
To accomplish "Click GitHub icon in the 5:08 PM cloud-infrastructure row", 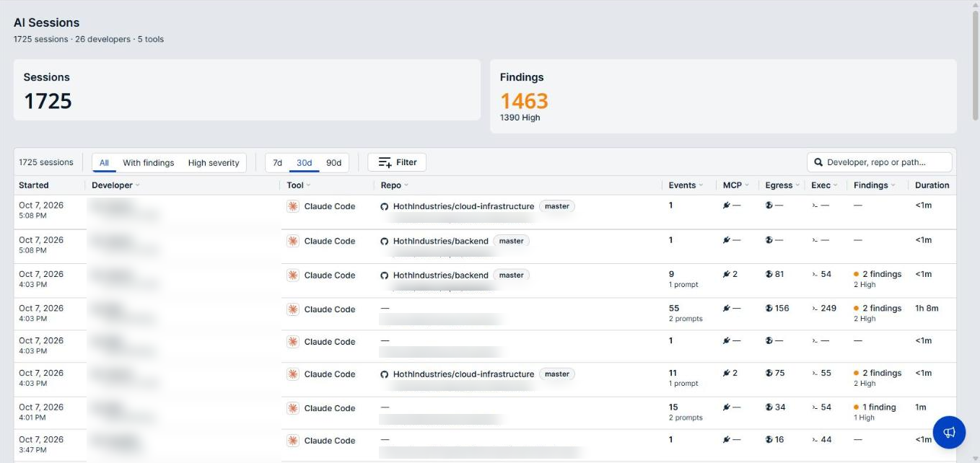I will (385, 206).
